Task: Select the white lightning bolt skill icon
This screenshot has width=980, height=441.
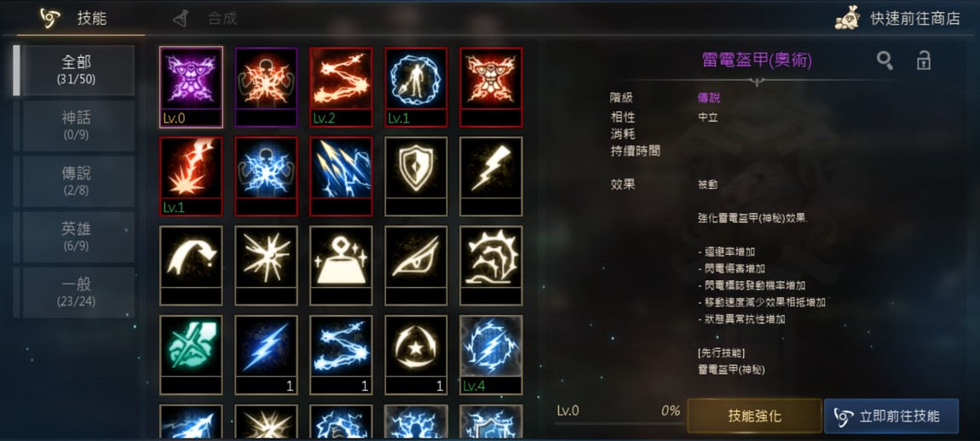Action: point(491,176)
